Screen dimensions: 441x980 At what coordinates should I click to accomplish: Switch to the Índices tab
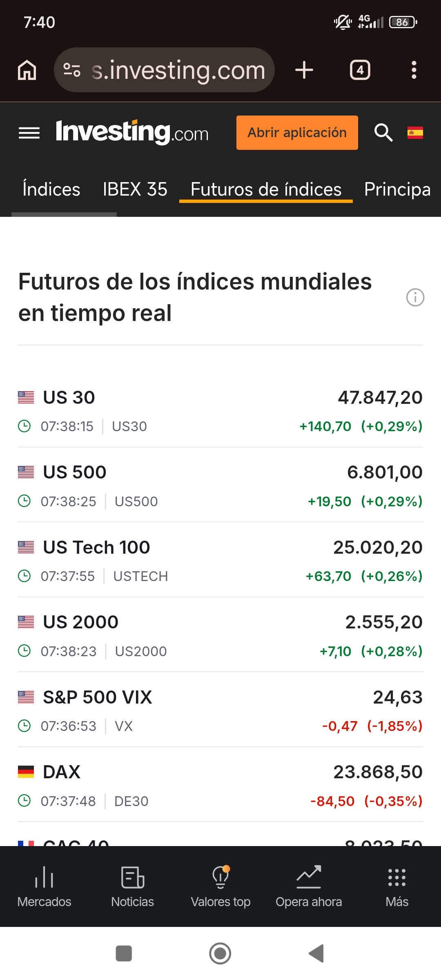pyautogui.click(x=51, y=189)
